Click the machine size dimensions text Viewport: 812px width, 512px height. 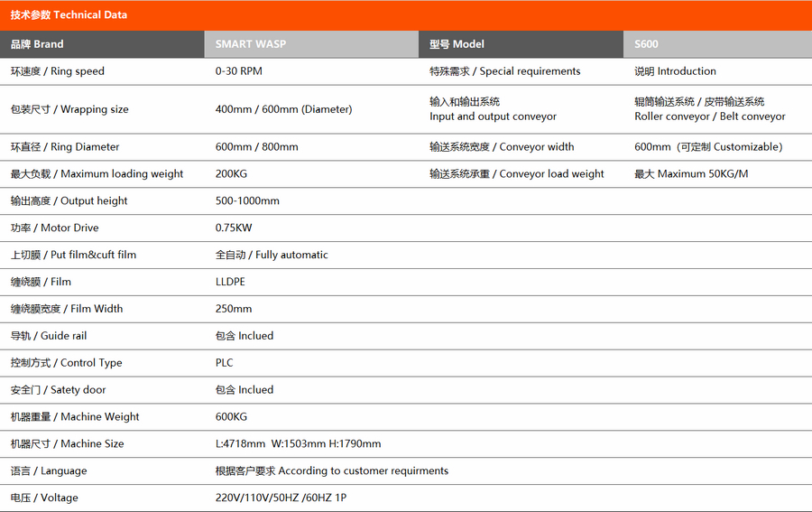(298, 444)
